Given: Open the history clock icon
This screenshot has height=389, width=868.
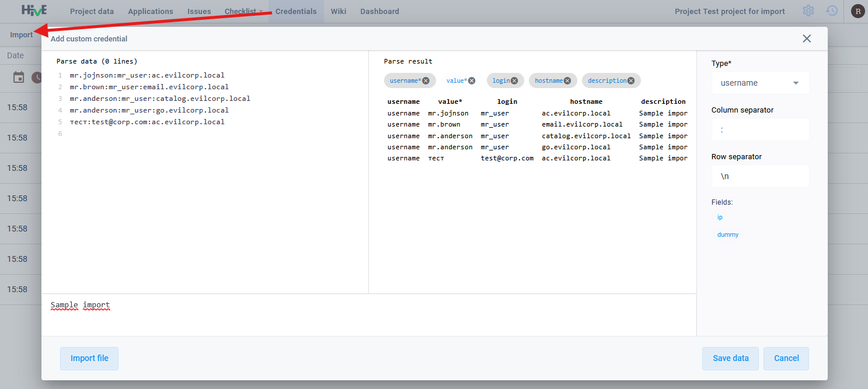Looking at the screenshot, I should 832,11.
